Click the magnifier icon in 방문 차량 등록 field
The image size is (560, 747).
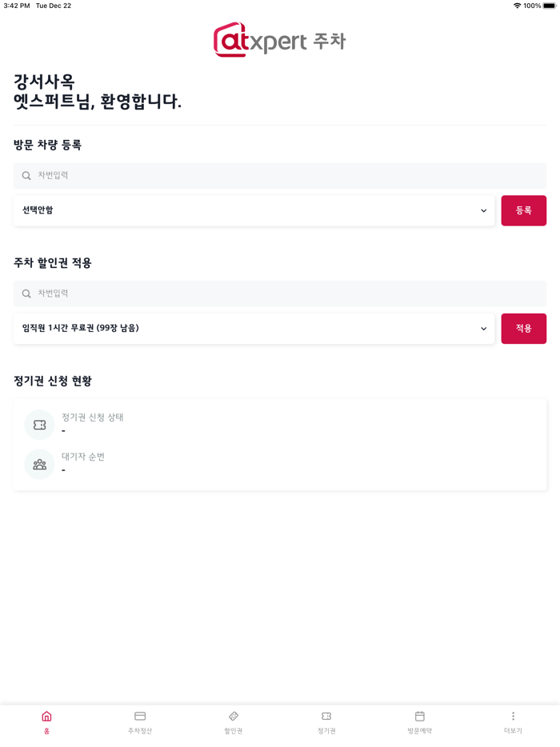tap(26, 174)
